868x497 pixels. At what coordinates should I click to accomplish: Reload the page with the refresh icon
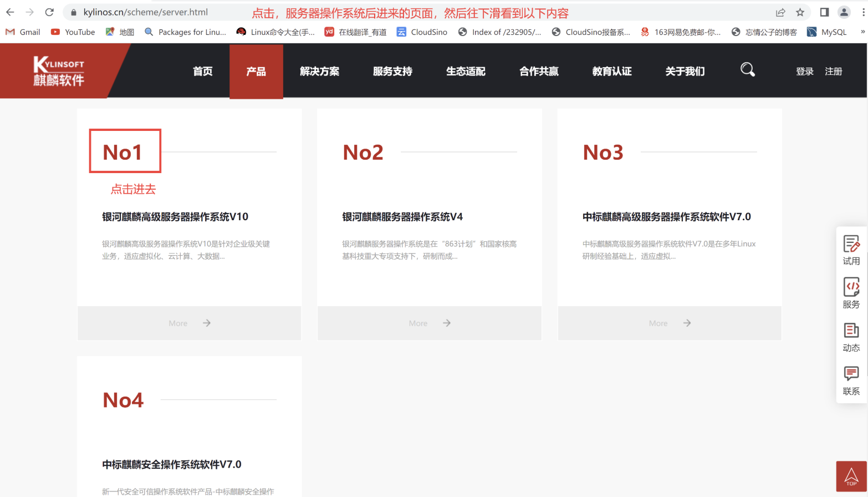[49, 12]
